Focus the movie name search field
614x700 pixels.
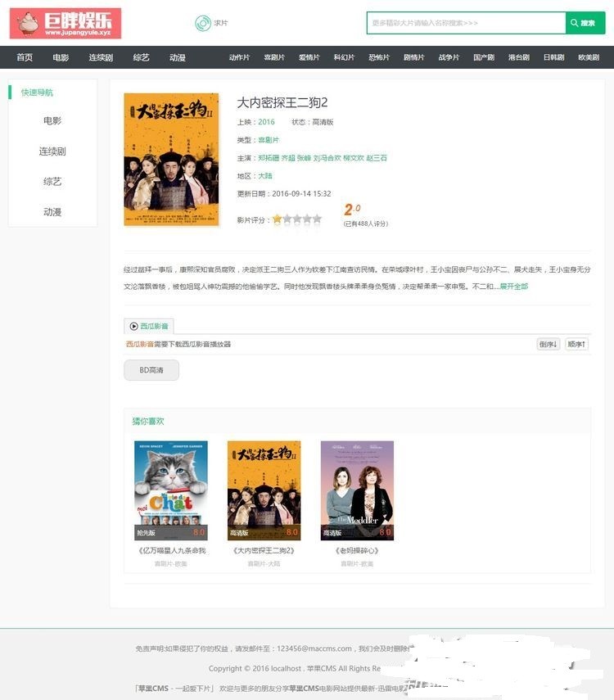point(466,23)
